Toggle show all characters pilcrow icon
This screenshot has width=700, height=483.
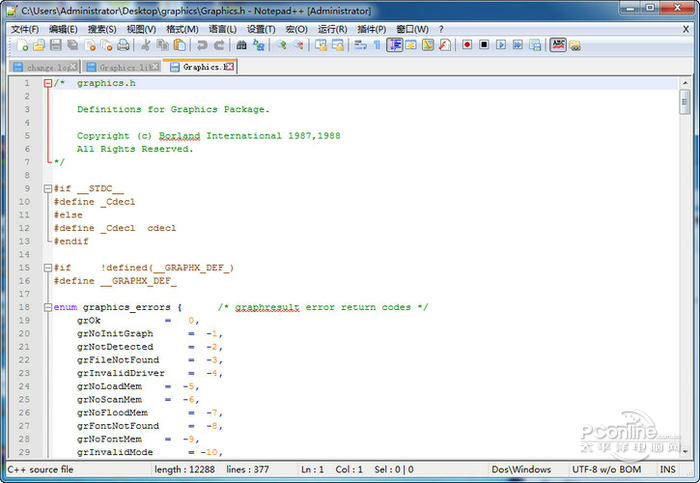coord(377,46)
